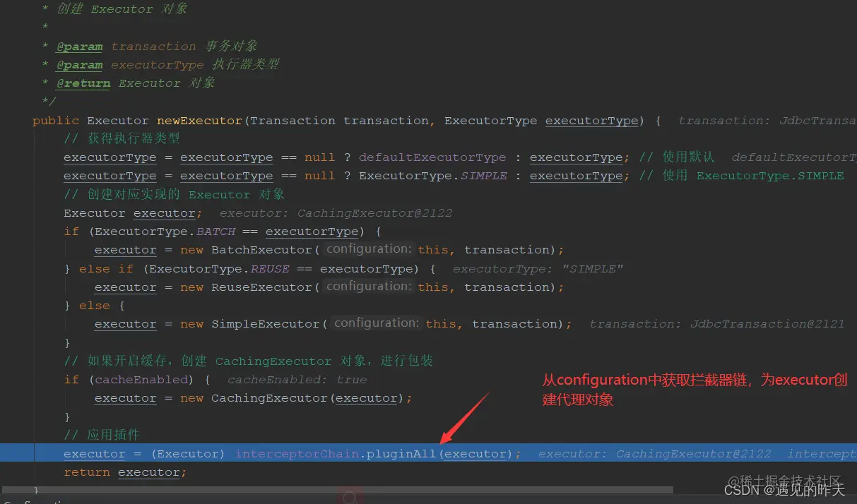This screenshot has height=504, width=857.
Task: Click the transaction: JdbcTransaction@2121 debug hint
Action: point(717,324)
